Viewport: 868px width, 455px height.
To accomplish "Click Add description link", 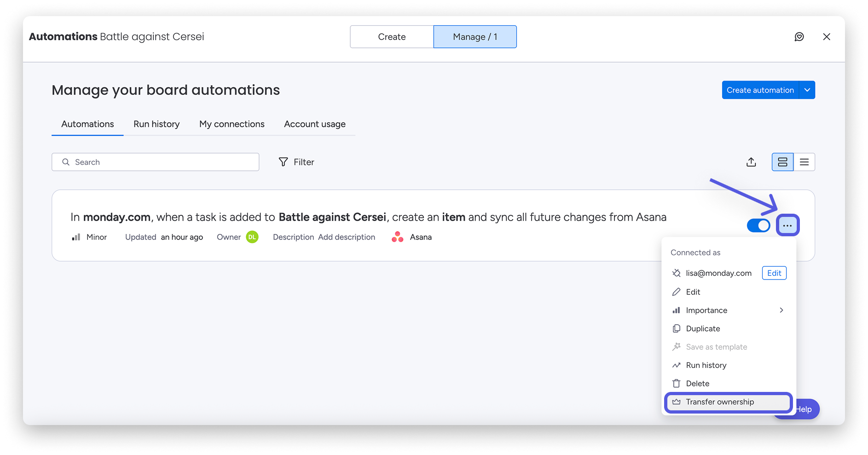I will 347,237.
